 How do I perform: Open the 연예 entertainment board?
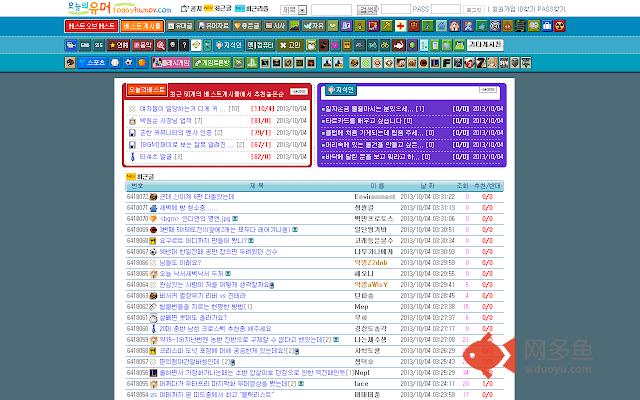118,45
